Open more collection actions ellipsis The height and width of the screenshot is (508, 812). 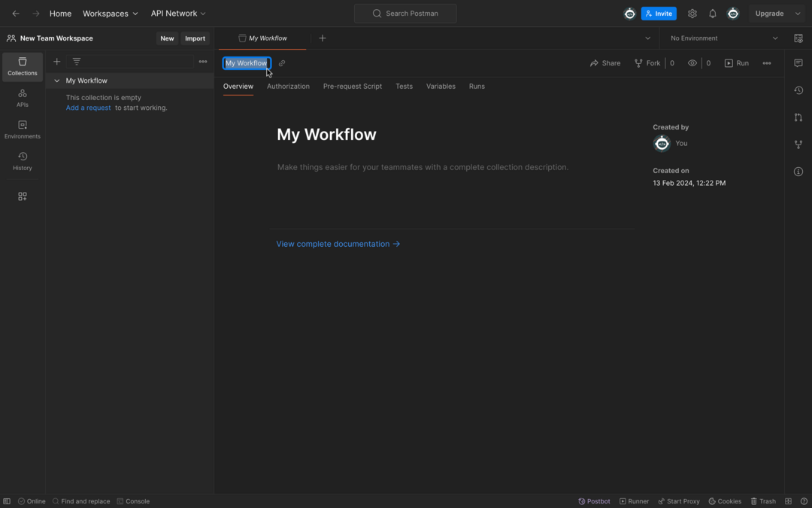click(x=766, y=63)
